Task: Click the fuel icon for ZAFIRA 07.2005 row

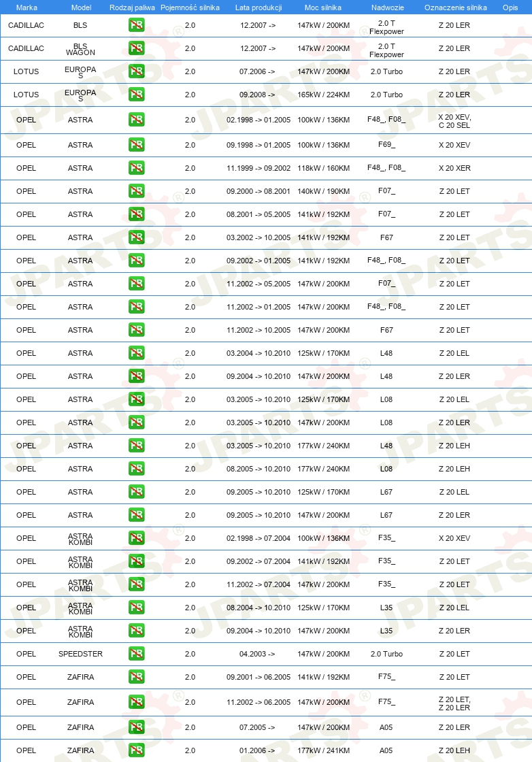Action: [x=137, y=727]
